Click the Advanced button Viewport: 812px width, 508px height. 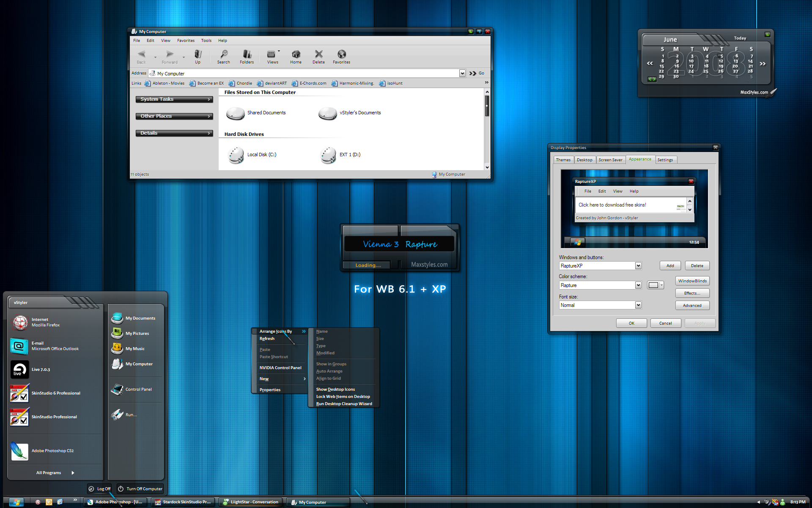(x=692, y=306)
